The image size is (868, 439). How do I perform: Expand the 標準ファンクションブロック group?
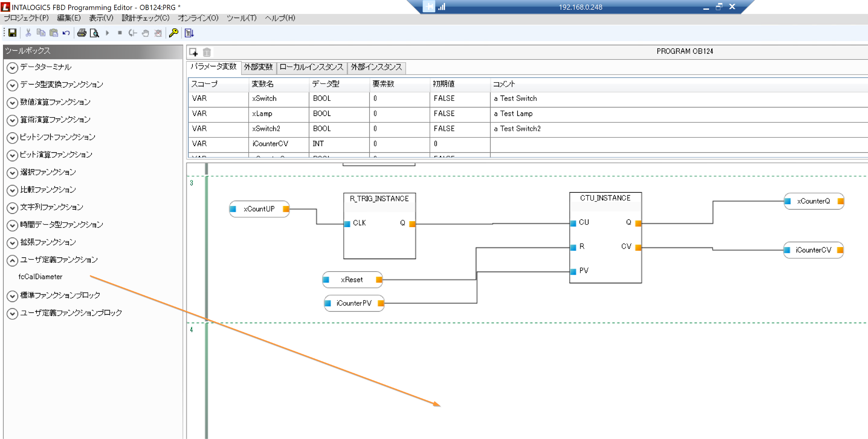(12, 296)
